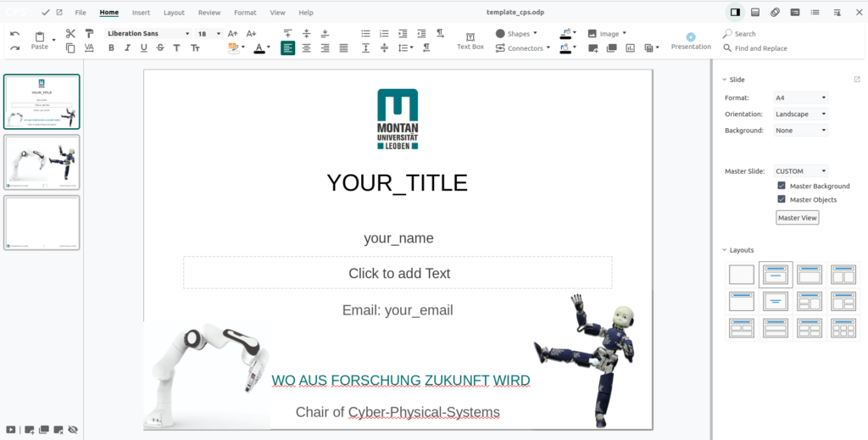This screenshot has width=868, height=440.
Task: Toggle hide slide with the crossed-eye icon
Action: click(73, 430)
